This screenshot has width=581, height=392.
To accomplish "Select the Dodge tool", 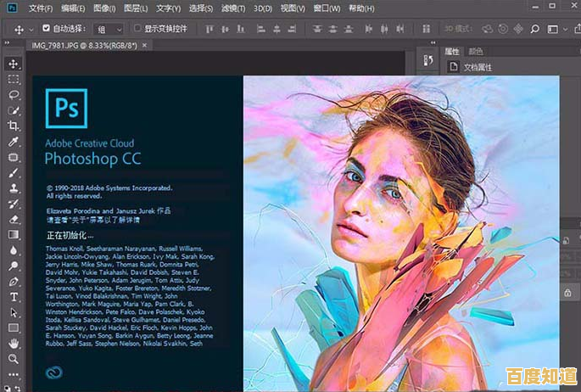I will (14, 266).
